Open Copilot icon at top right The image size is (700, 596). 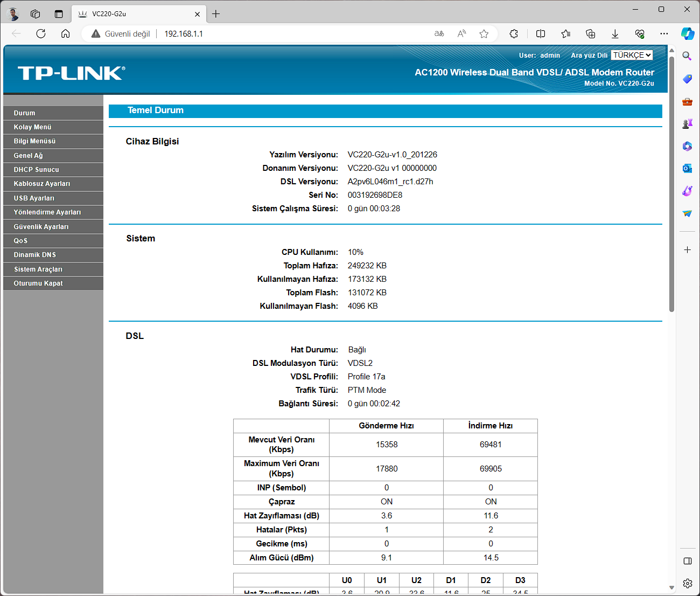pyautogui.click(x=687, y=33)
